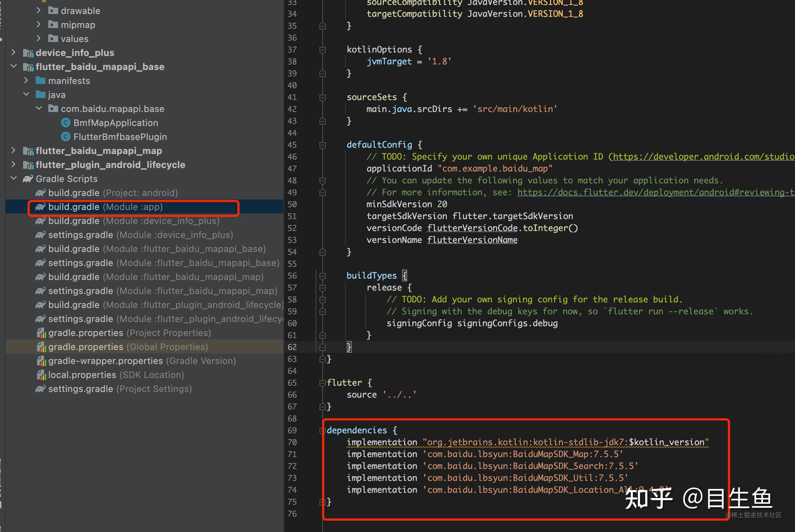
Task: Click the device_info_plus module icon
Action: pos(28,53)
